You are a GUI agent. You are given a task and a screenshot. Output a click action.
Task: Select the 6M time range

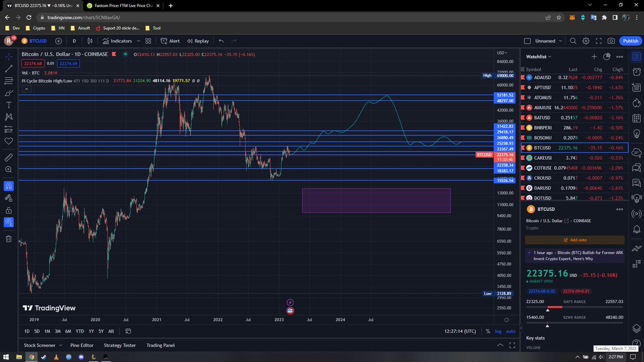(68, 331)
